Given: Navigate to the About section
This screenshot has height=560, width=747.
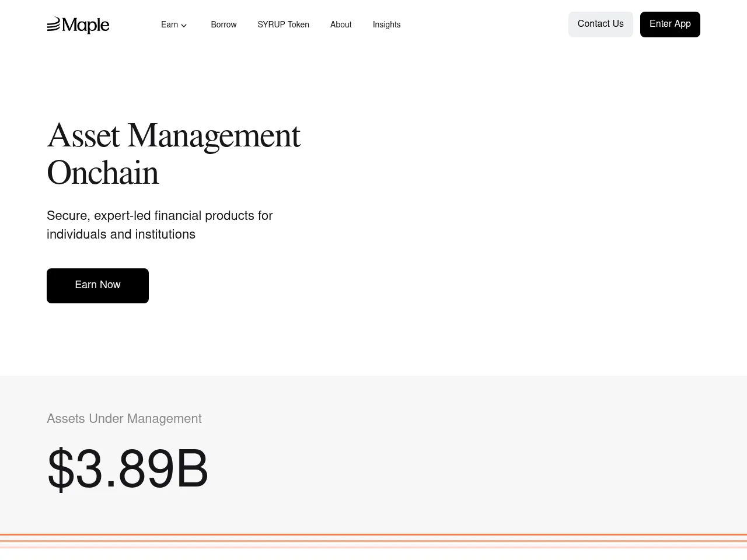Looking at the screenshot, I should [341, 24].
